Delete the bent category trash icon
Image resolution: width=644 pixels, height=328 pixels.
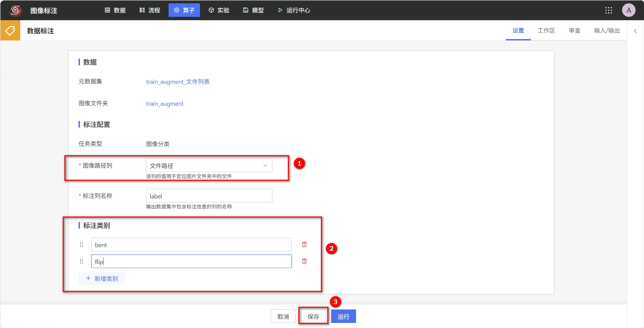304,244
